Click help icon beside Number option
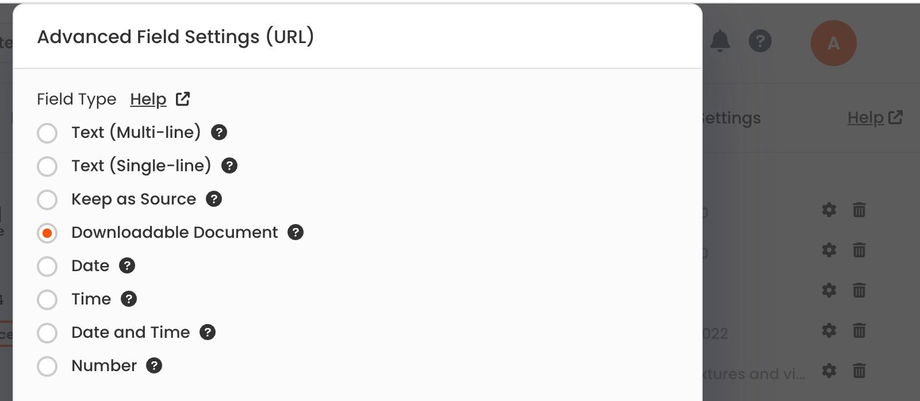Viewport: 920px width, 401px height. [154, 366]
